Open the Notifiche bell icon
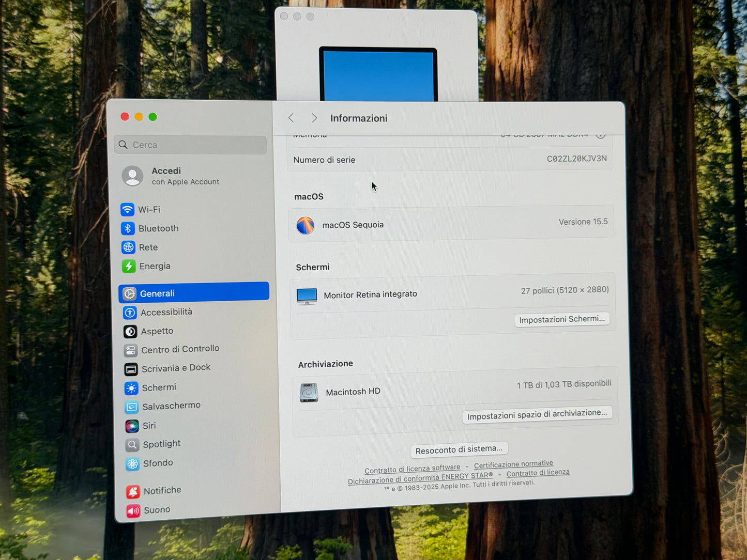This screenshot has width=747, height=560. click(x=133, y=492)
